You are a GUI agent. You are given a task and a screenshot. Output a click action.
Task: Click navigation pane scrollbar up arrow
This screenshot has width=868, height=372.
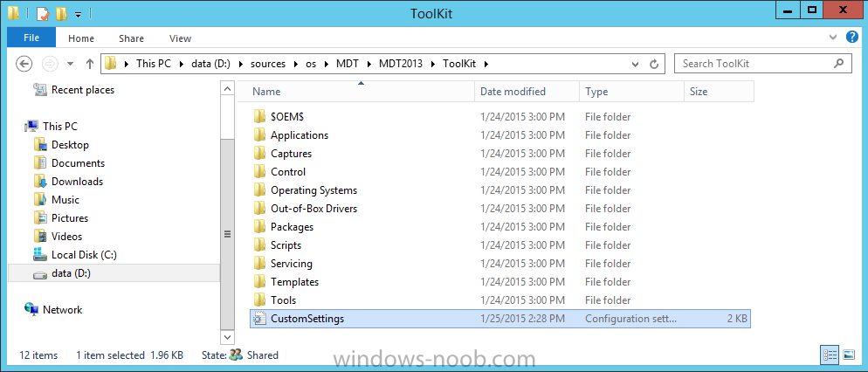pos(228,88)
